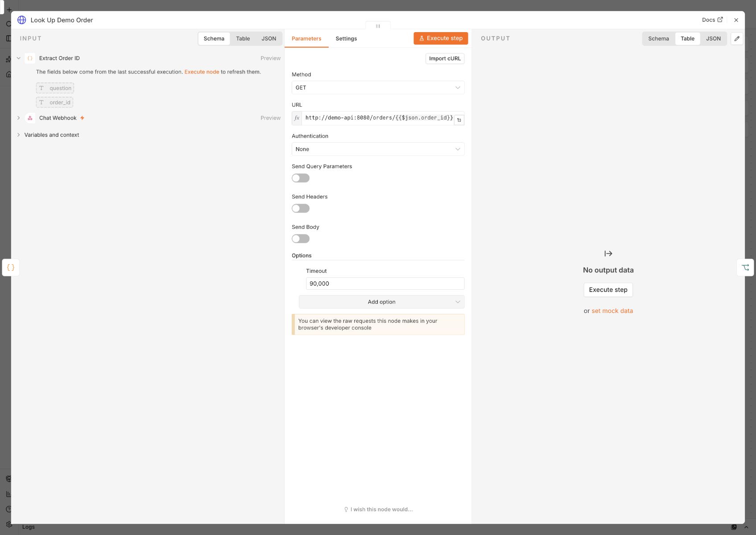Open the previous node curly-braces icon
The image size is (756, 535).
click(11, 267)
